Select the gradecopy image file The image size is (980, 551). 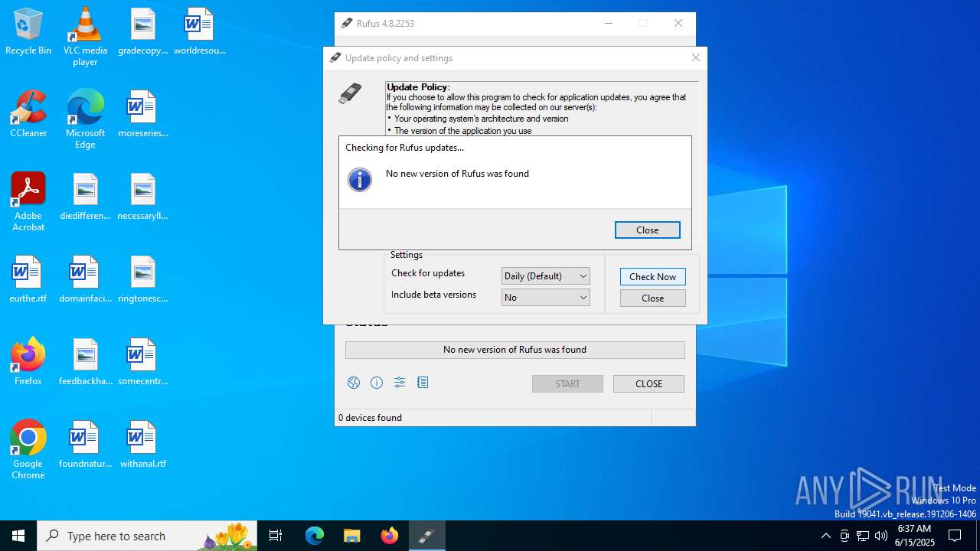click(142, 32)
